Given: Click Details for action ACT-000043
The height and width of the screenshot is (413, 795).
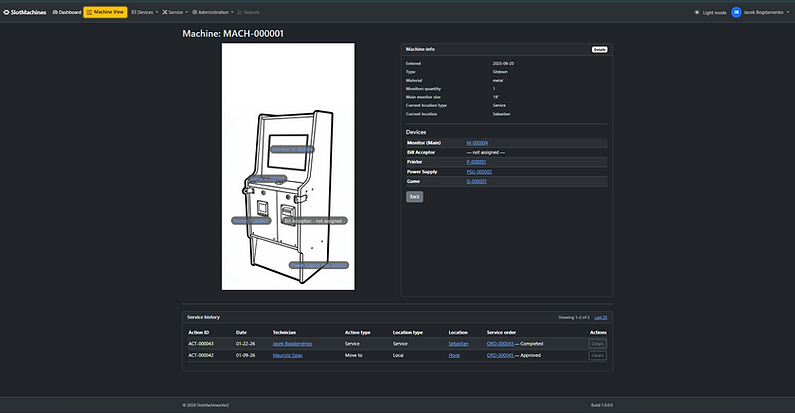Looking at the screenshot, I should pyautogui.click(x=598, y=344).
